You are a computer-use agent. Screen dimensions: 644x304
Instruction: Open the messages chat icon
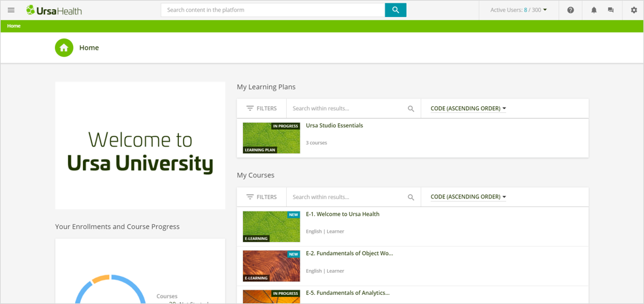pyautogui.click(x=611, y=10)
